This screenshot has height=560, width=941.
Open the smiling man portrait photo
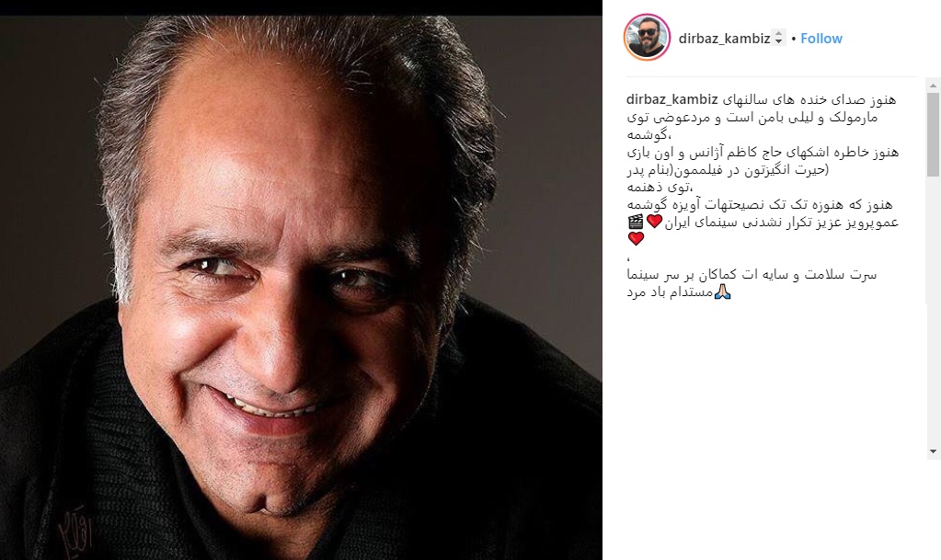pos(301,288)
